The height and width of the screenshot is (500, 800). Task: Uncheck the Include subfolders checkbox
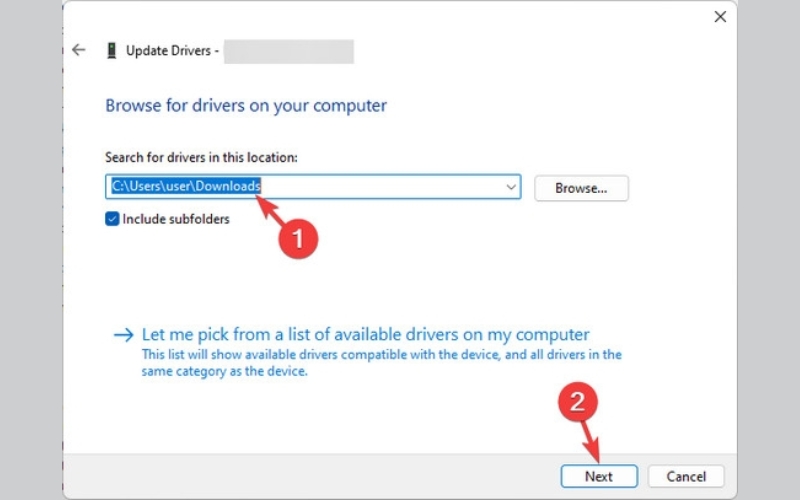pos(112,219)
